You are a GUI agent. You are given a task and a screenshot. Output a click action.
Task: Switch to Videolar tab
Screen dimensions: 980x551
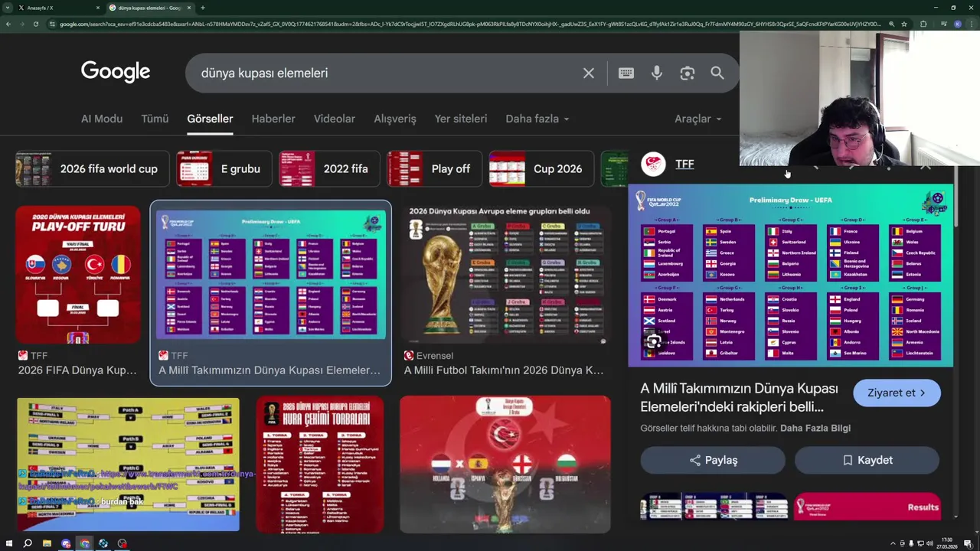[335, 119]
